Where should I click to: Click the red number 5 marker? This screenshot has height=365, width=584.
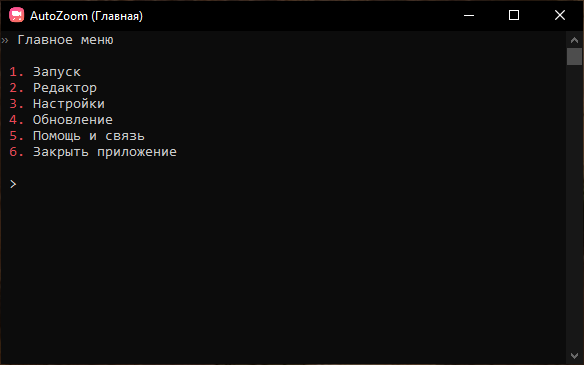coord(16,136)
